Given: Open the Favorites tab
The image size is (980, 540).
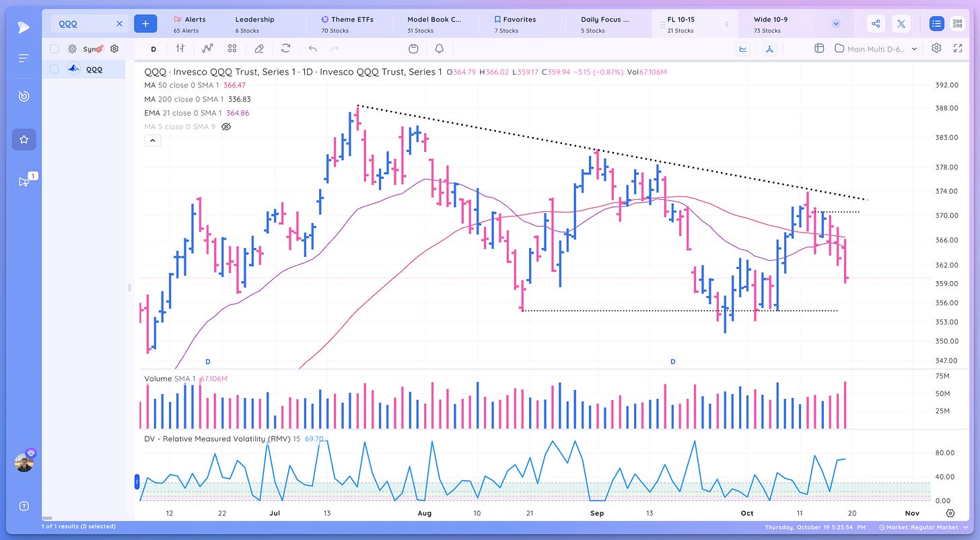Looking at the screenshot, I should pos(515,24).
